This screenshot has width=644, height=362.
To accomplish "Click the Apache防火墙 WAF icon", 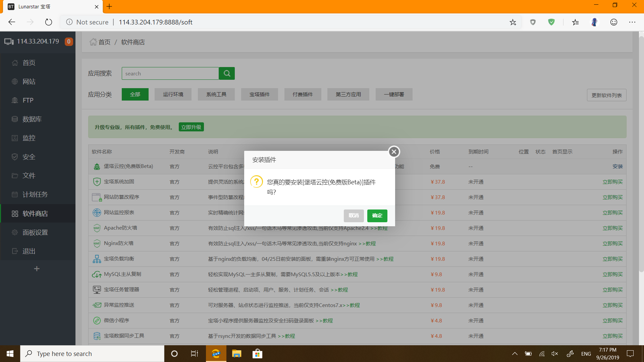I will [97, 228].
